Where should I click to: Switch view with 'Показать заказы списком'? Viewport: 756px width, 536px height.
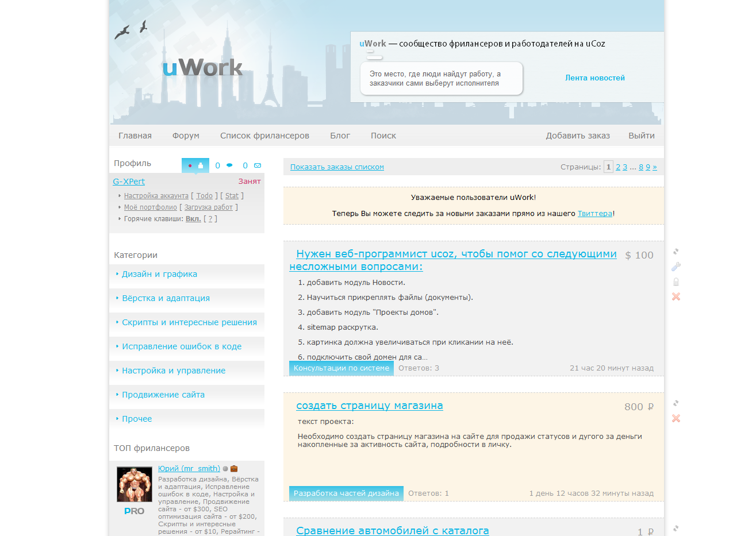point(337,167)
